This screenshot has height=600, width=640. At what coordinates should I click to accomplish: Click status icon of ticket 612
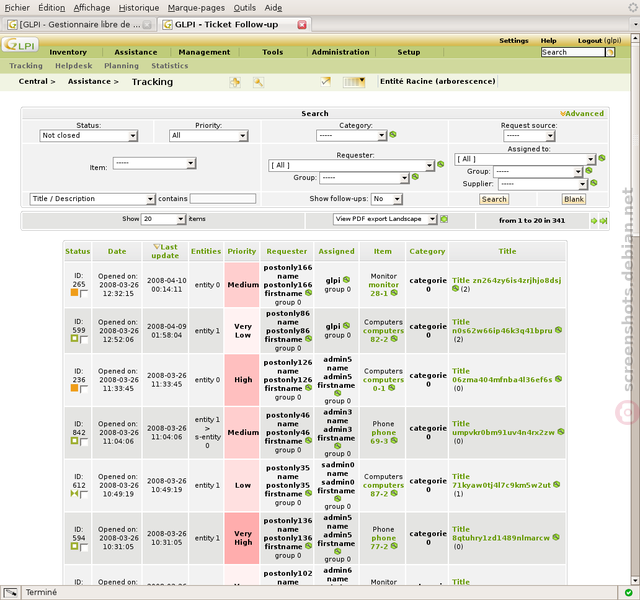point(74,493)
